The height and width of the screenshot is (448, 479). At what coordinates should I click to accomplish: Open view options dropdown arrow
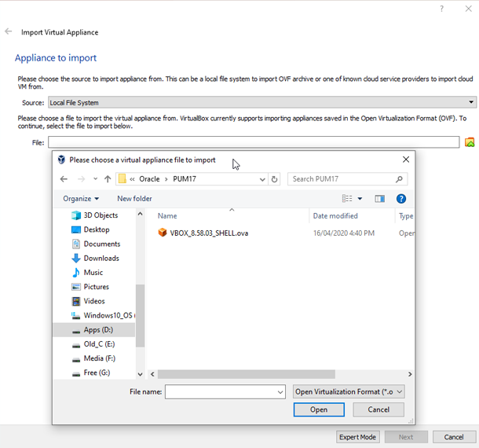(360, 199)
